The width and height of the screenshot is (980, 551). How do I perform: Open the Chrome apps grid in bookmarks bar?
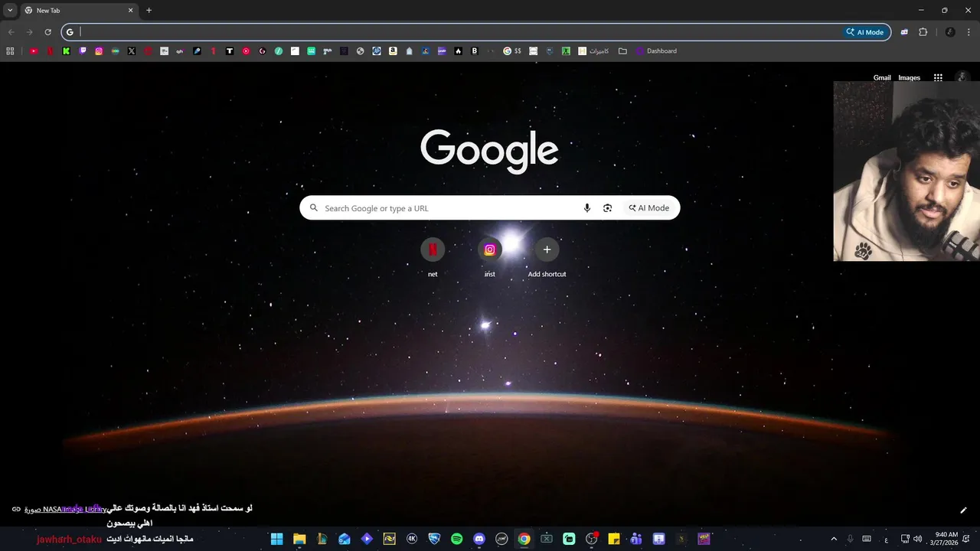pos(10,51)
